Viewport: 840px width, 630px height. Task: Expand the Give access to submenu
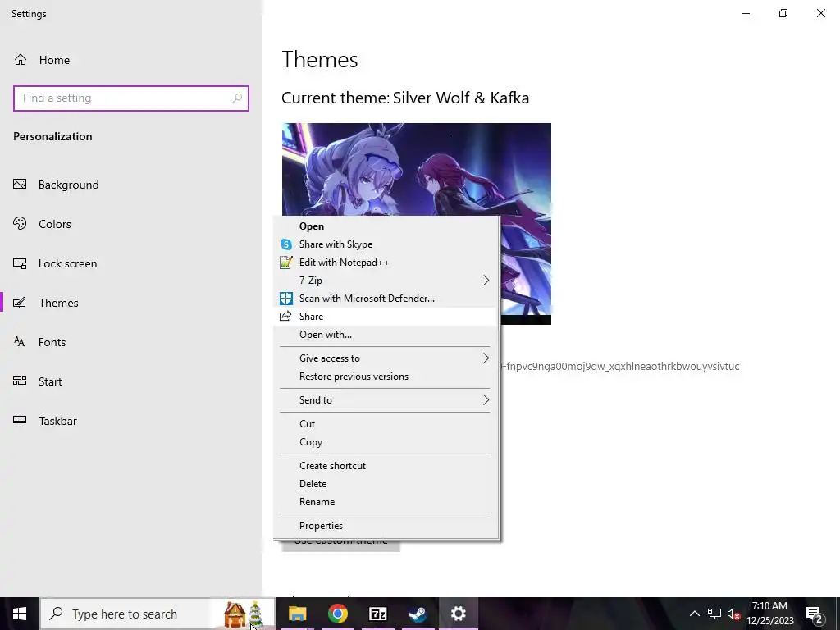pyautogui.click(x=386, y=358)
